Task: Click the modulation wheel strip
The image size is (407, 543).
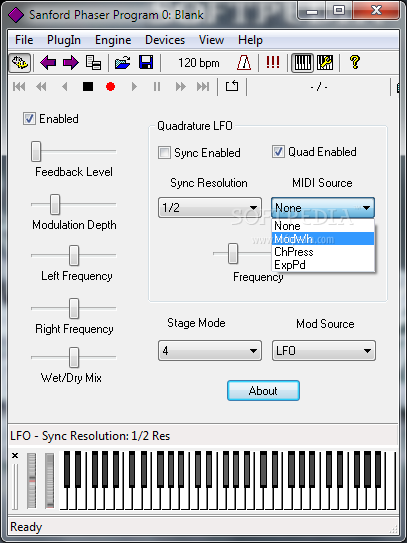Action: pos(50,481)
